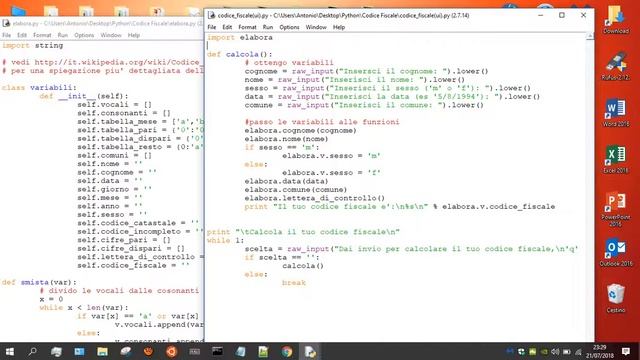This screenshot has width=640, height=360.
Task: Open File menu in elabora.py window
Action: [7, 36]
